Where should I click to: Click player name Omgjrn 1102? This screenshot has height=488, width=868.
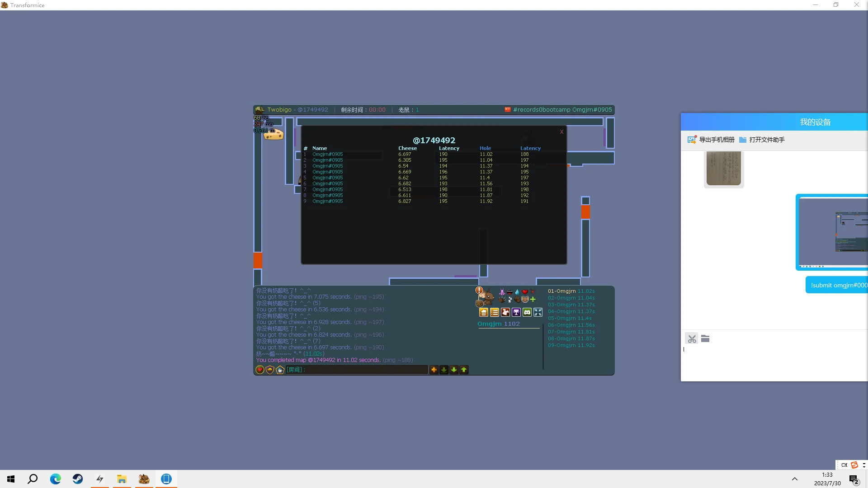click(x=499, y=324)
